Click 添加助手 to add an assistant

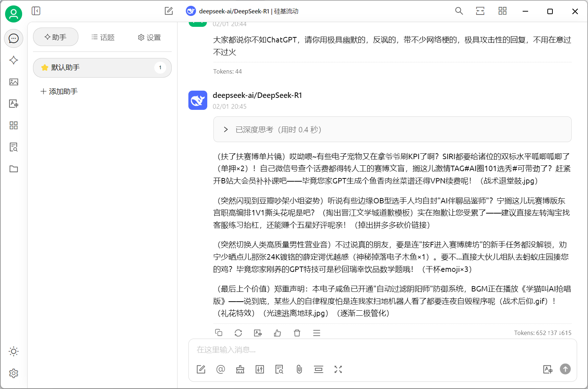tap(59, 91)
